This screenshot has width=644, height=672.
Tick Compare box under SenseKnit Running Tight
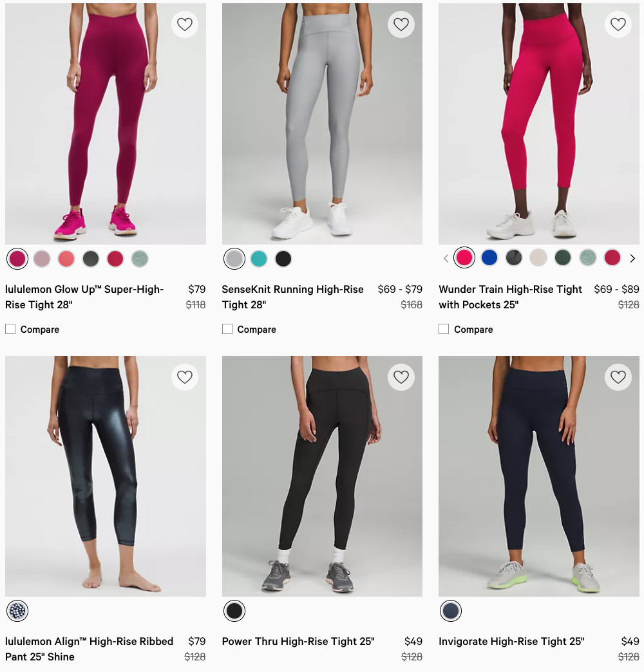pyautogui.click(x=227, y=329)
